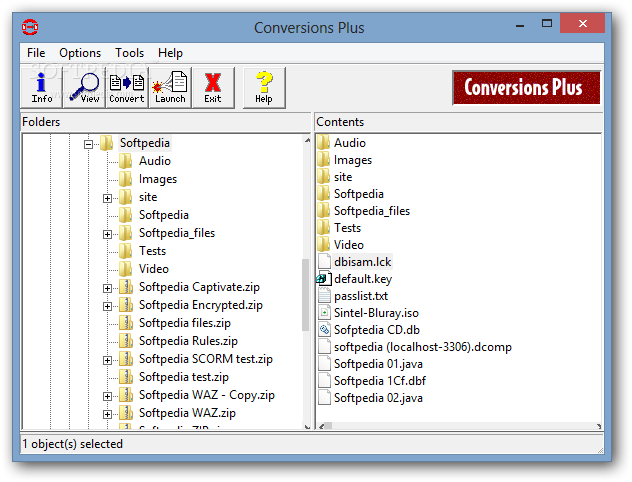Expand the site folder in the tree
632x482 pixels.
click(x=107, y=198)
